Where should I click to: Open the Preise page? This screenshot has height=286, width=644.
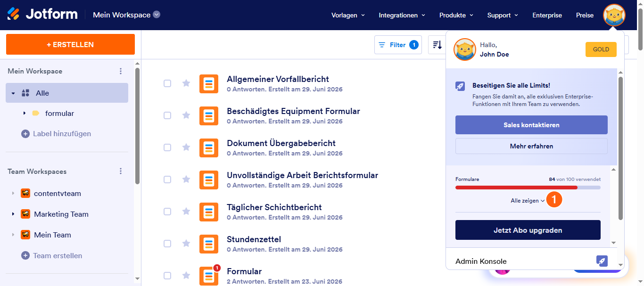585,15
